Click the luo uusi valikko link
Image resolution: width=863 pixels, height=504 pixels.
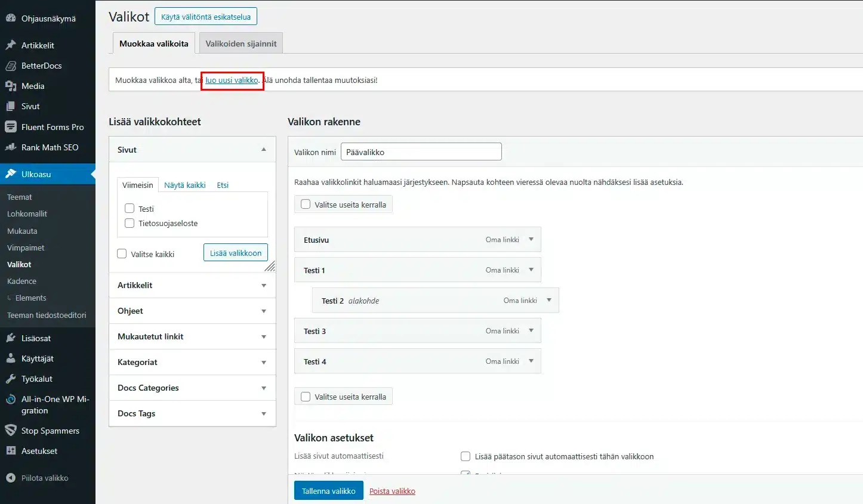click(x=232, y=80)
